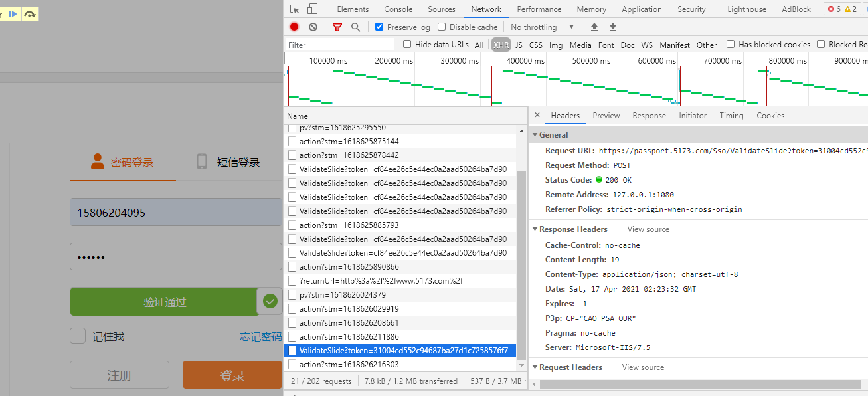Screen dimensions: 868x396
Task: Click the request list vertical scrollbar
Action: tap(521, 265)
